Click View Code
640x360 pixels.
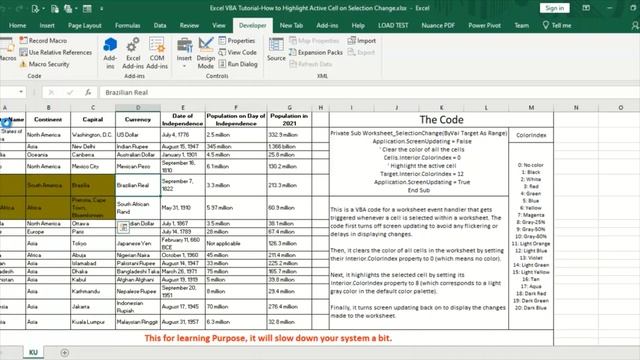click(x=238, y=52)
